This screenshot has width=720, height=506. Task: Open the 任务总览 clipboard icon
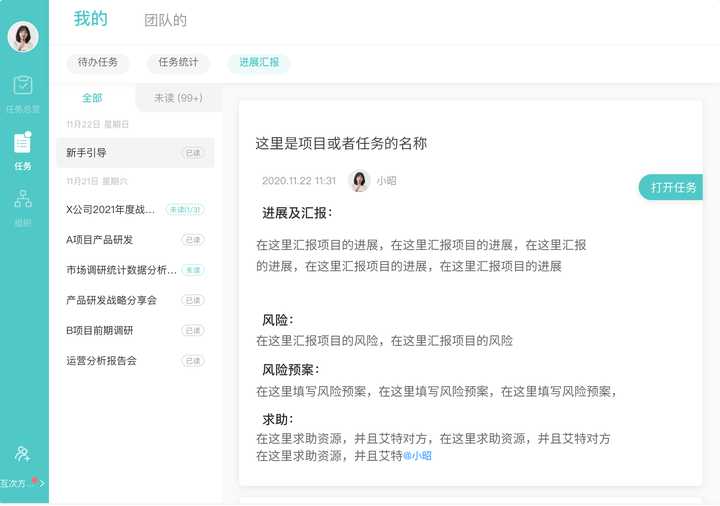(23, 85)
